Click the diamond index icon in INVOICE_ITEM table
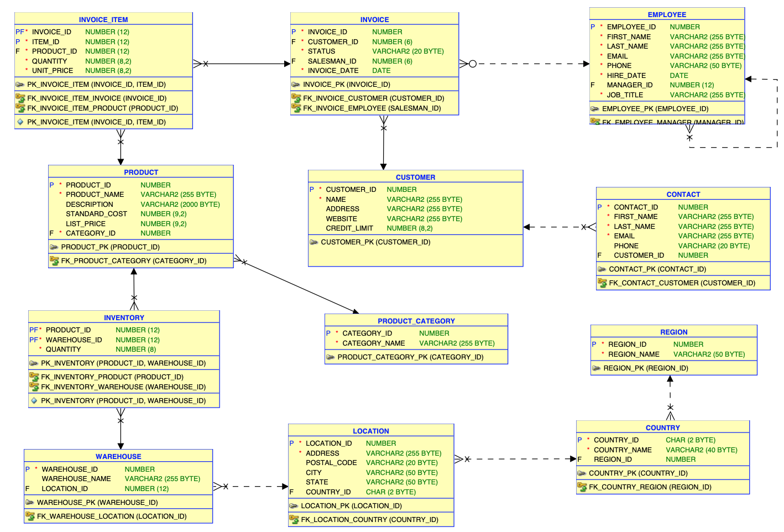The width and height of the screenshot is (784, 532). tap(20, 122)
